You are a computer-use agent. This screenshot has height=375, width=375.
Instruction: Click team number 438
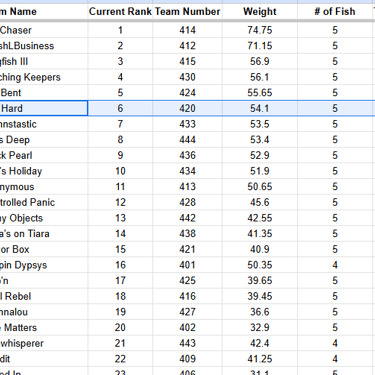pyautogui.click(x=187, y=234)
